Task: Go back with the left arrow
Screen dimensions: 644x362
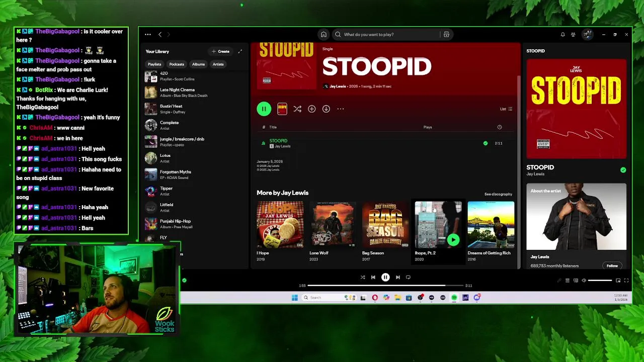Action: [160, 35]
